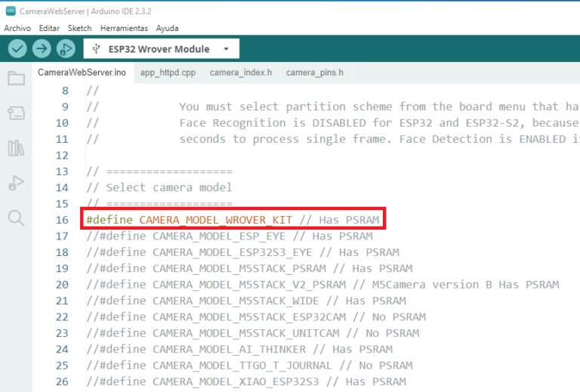Select the CameraWebServer.ino tab
Screen dimensions: 580x392
[82, 73]
